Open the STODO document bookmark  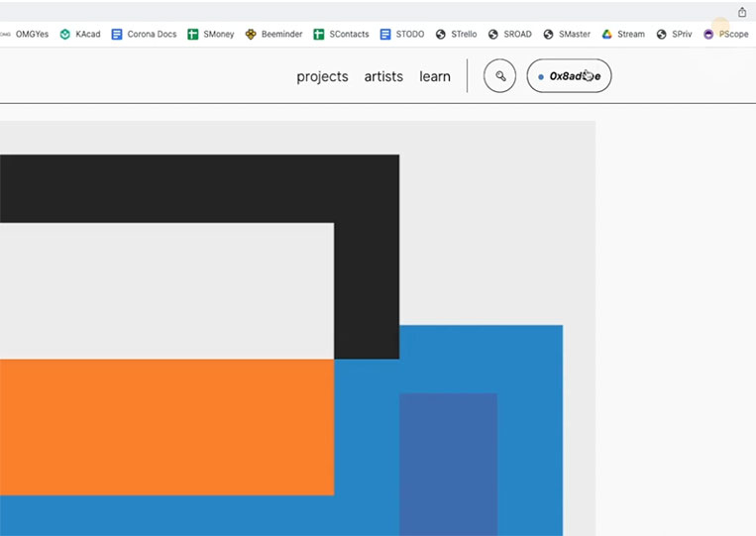point(402,35)
